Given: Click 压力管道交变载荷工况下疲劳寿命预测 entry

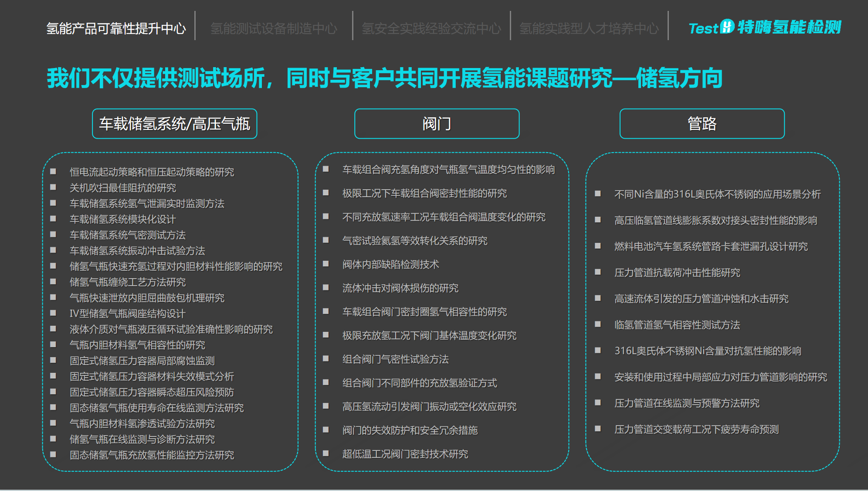Looking at the screenshot, I should (696, 430).
